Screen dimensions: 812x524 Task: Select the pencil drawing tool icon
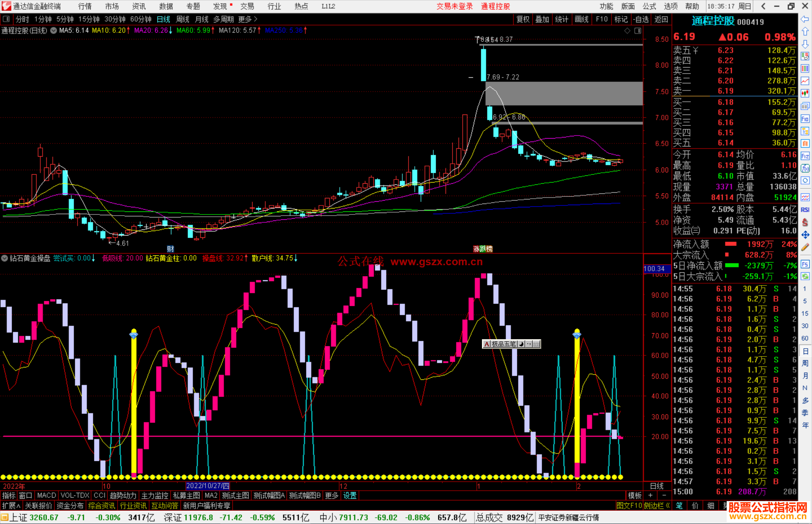(805, 247)
